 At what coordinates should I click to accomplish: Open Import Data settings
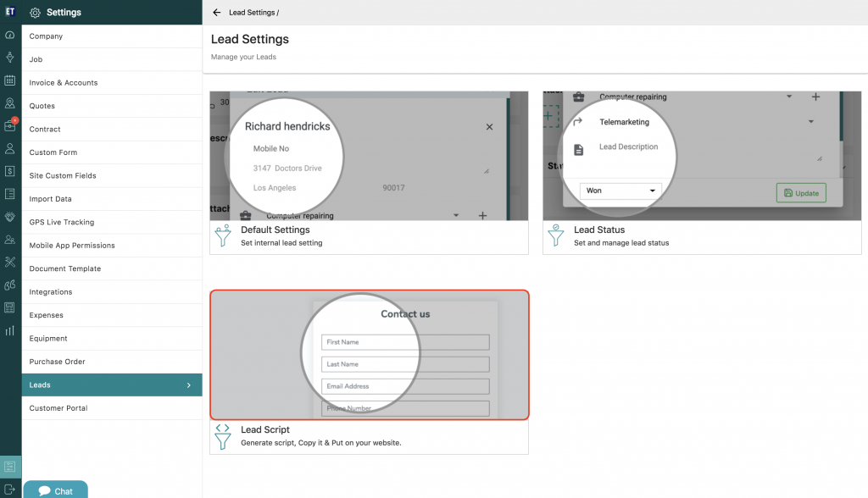click(112, 199)
